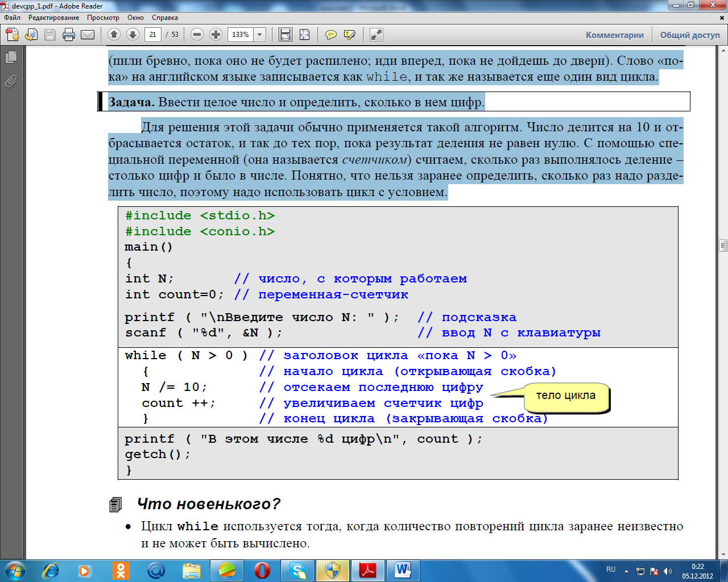The width and height of the screenshot is (728, 582).
Task: Zoom out with the minus button
Action: click(x=197, y=35)
